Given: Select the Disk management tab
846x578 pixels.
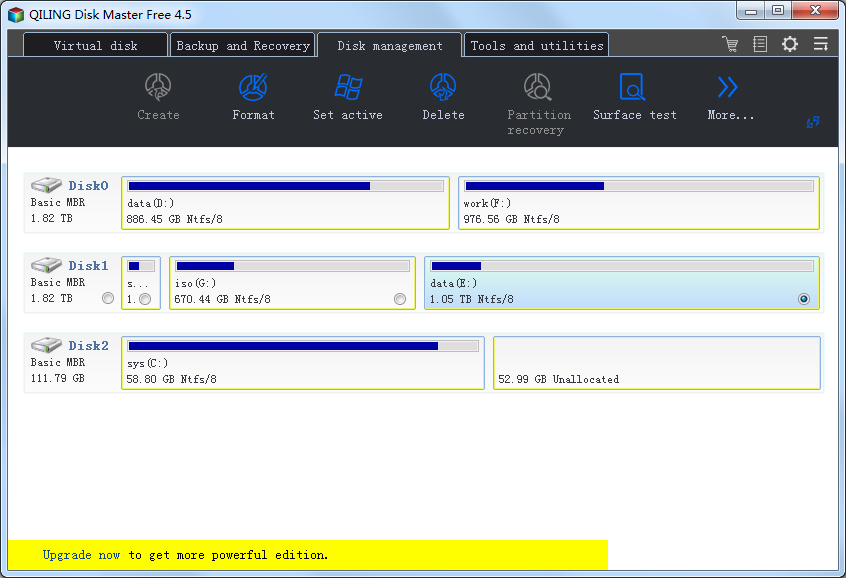Looking at the screenshot, I should tap(390, 45).
